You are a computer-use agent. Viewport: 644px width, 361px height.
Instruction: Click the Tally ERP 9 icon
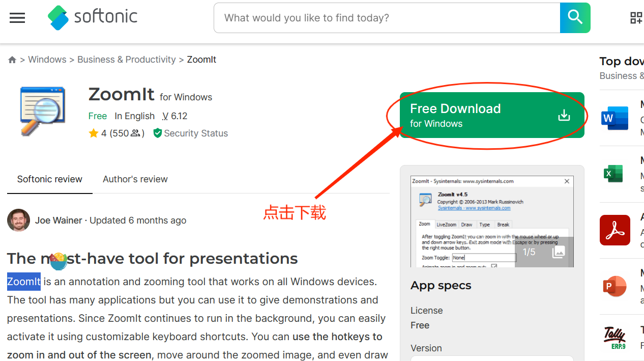click(x=614, y=338)
